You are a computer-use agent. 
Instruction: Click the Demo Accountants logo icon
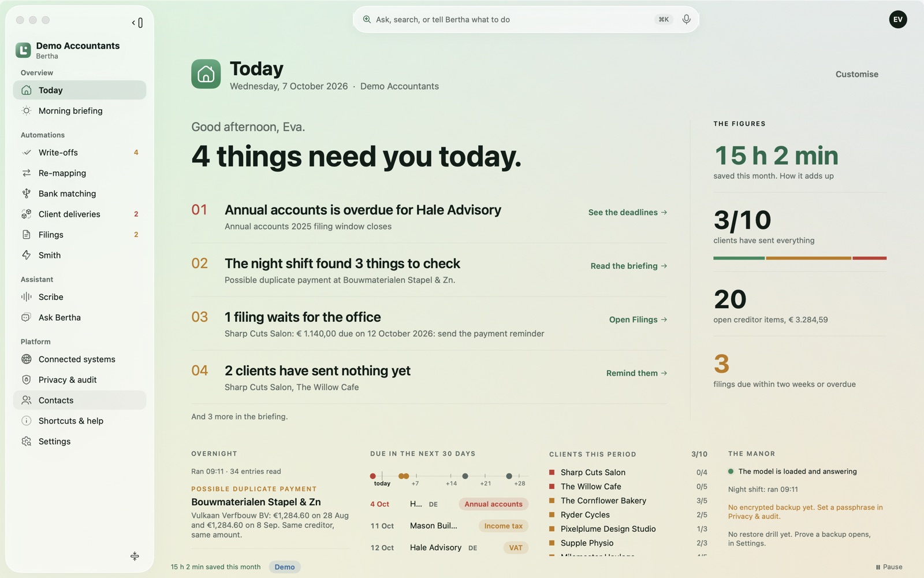click(x=23, y=50)
